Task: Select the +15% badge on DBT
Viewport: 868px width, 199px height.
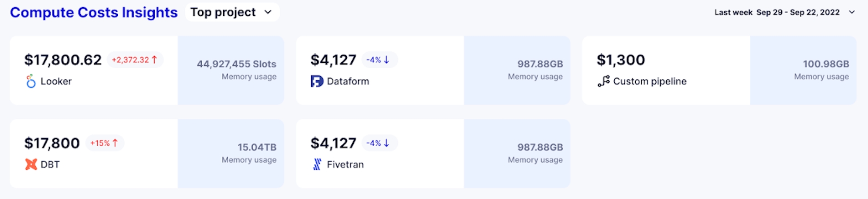Action: tap(104, 143)
